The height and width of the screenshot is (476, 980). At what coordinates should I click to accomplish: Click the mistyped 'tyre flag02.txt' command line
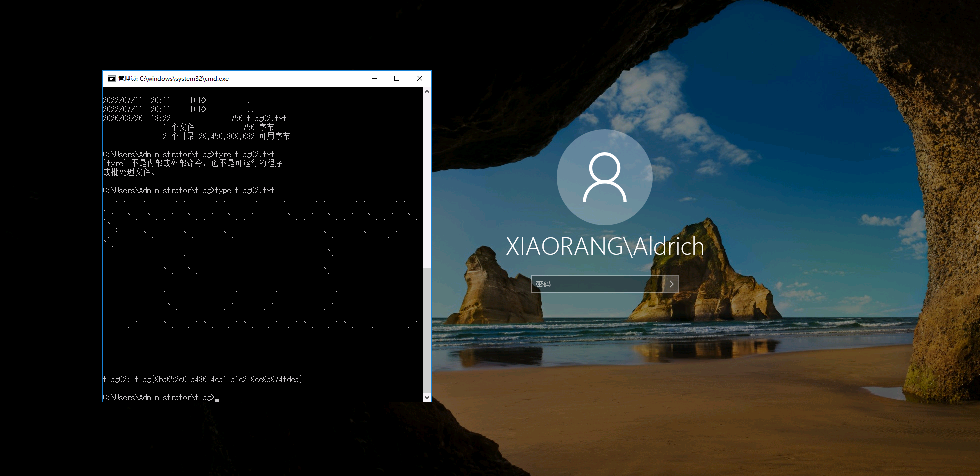[x=189, y=155]
